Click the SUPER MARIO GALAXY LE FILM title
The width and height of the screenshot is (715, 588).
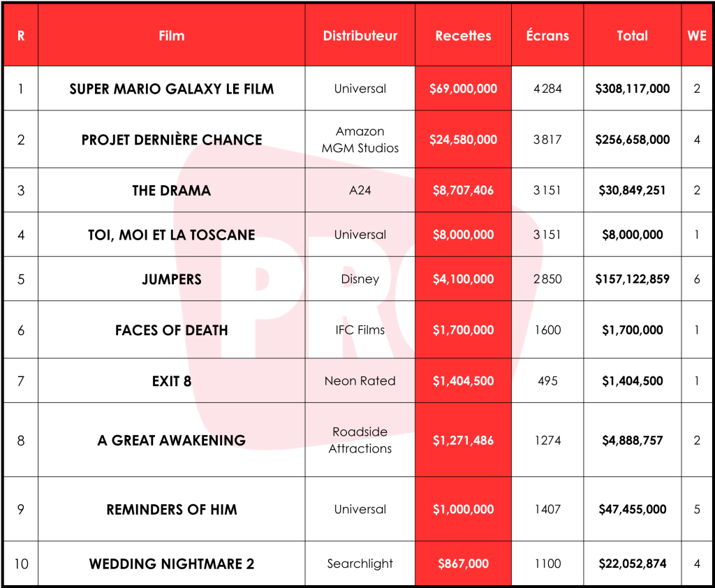pyautogui.click(x=171, y=89)
